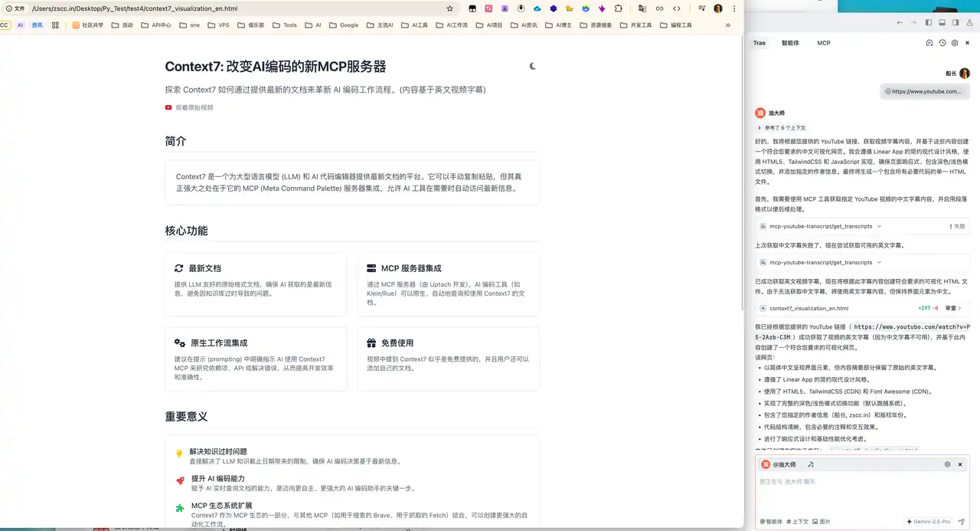Click 审查 to review file changes
This screenshot has width=980, height=531.
(953, 308)
